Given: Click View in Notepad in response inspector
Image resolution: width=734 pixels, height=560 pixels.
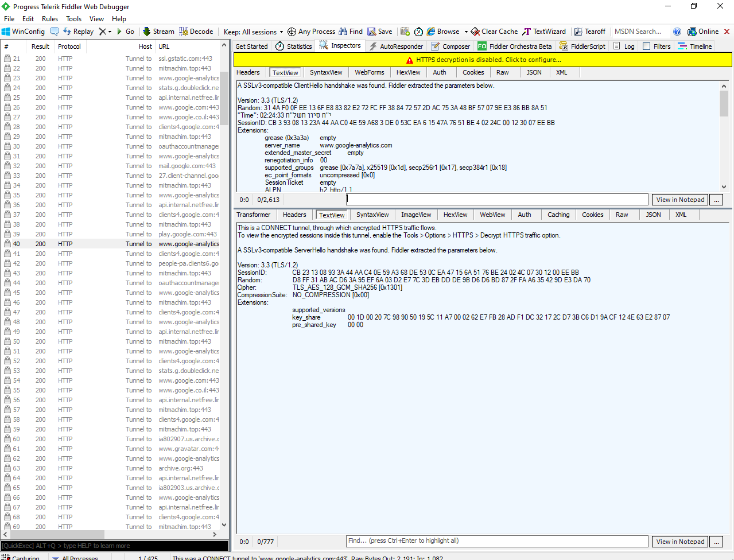Looking at the screenshot, I should tap(680, 542).
